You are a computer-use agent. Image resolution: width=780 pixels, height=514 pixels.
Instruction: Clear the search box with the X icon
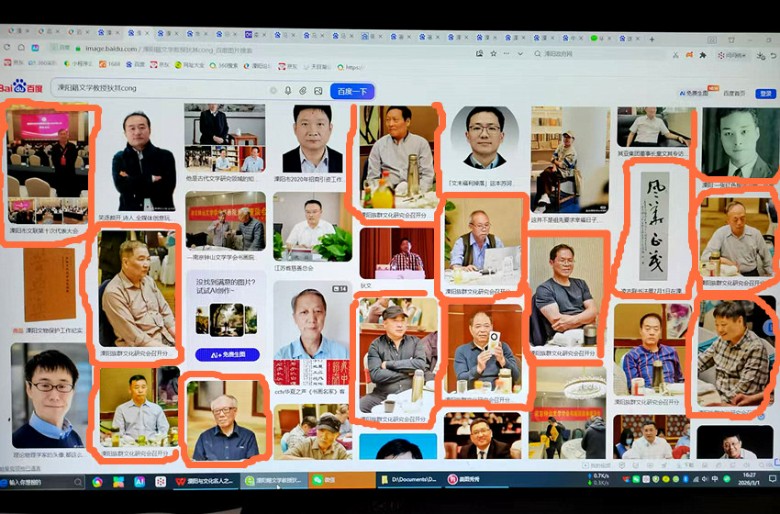273,90
